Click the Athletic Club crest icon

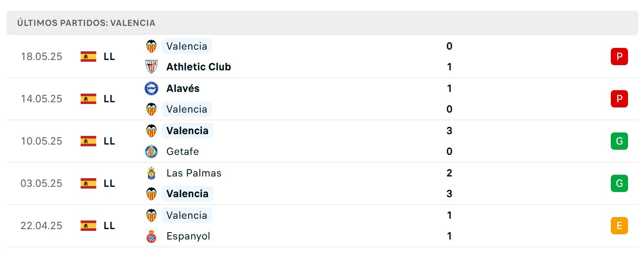click(x=151, y=67)
